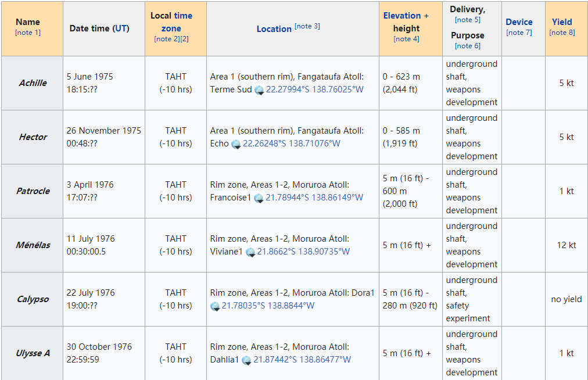Viewport: 588px width, 380px height.
Task: Click the Yield column header link
Action: (562, 22)
